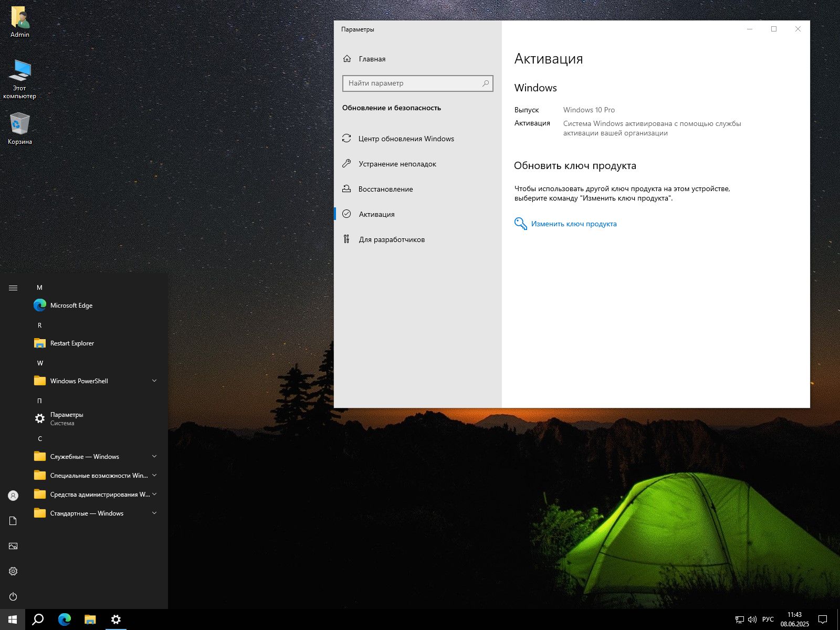
Task: Select Центр обновления Windows section
Action: tap(418, 139)
